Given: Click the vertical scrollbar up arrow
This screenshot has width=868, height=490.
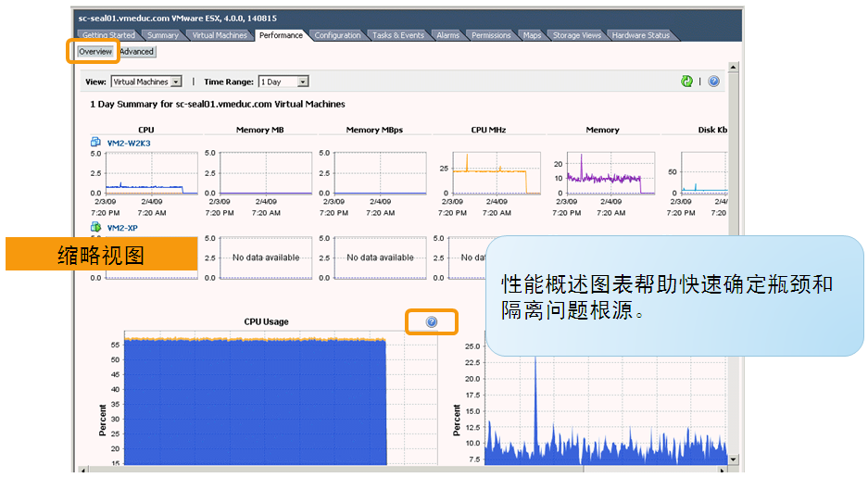Looking at the screenshot, I should pyautogui.click(x=734, y=67).
